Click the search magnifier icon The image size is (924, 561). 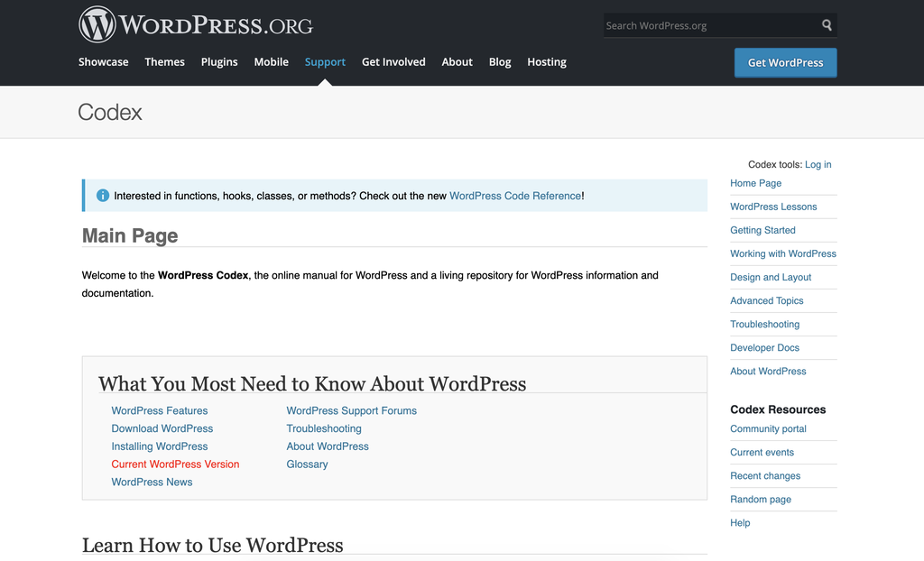(827, 24)
